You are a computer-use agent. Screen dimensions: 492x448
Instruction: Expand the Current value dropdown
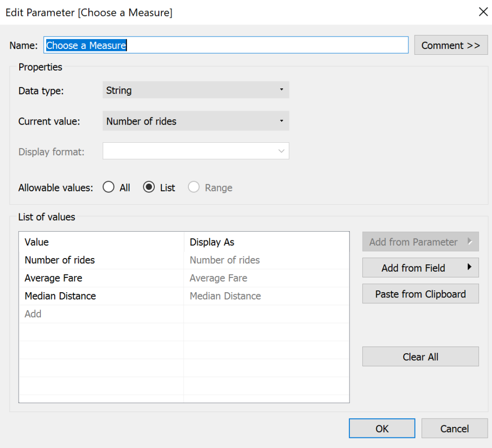[196, 121]
